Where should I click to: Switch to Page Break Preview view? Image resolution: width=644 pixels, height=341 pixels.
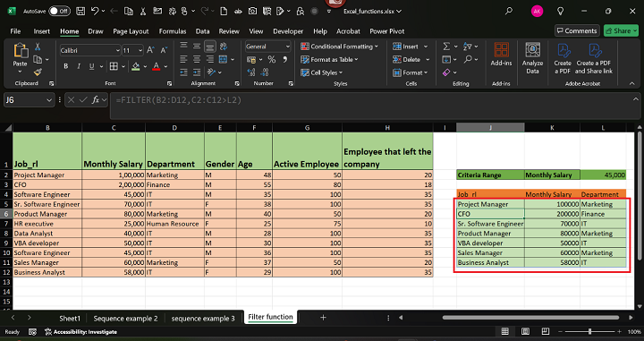tap(545, 331)
